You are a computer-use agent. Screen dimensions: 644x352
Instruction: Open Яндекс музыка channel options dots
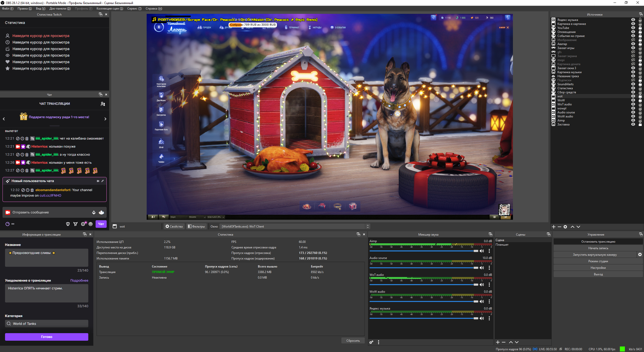click(x=489, y=318)
